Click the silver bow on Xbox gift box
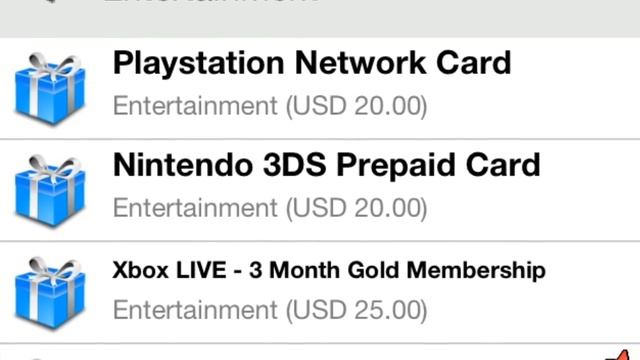640x360 pixels. coord(54,269)
